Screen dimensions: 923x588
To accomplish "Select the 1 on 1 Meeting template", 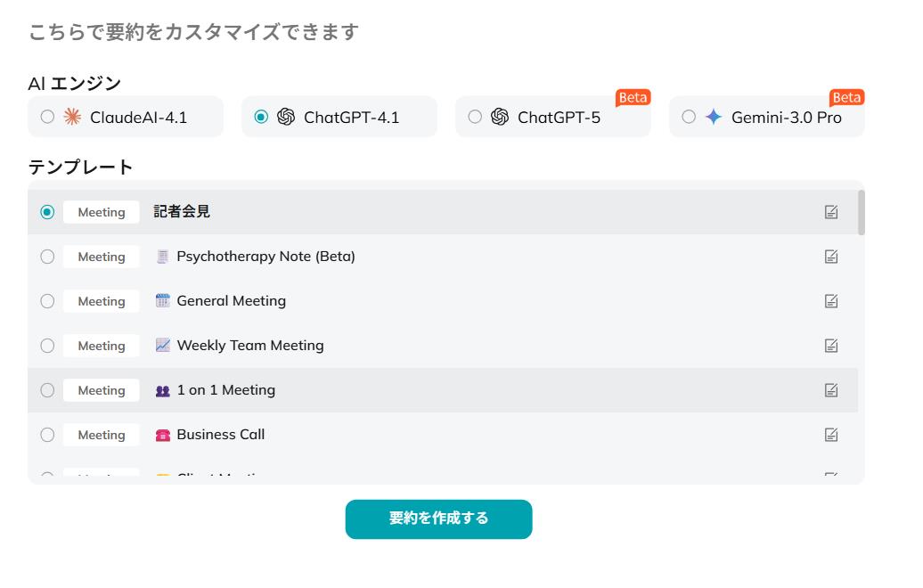I will pyautogui.click(x=47, y=389).
